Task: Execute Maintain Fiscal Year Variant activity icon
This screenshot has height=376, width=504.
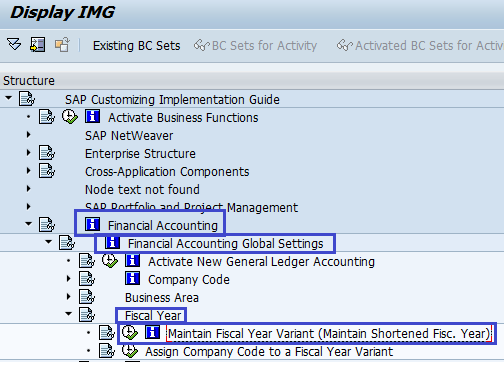Action: [x=130, y=333]
